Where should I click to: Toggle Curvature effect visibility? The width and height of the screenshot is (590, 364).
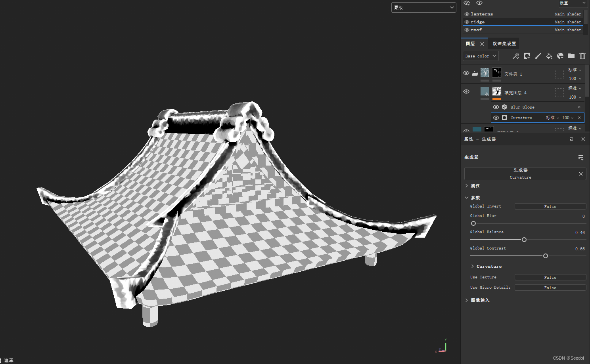(x=496, y=118)
